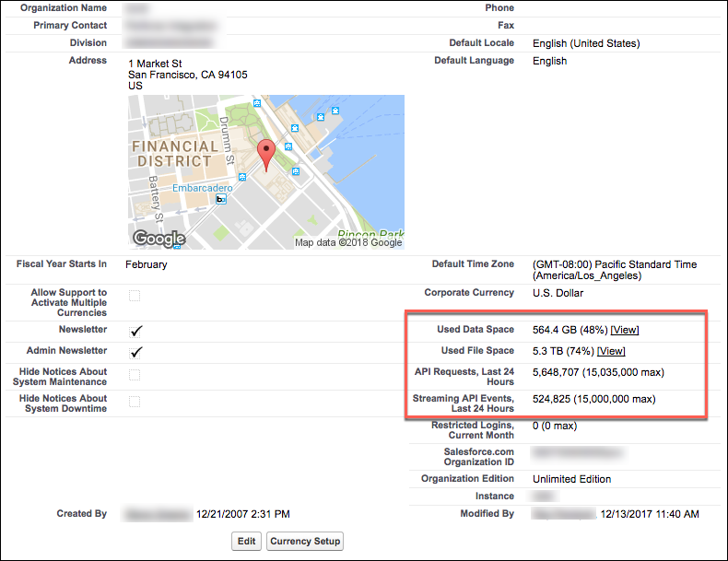Click the Edit button
Viewport: 728px width, 561px height.
click(x=247, y=541)
